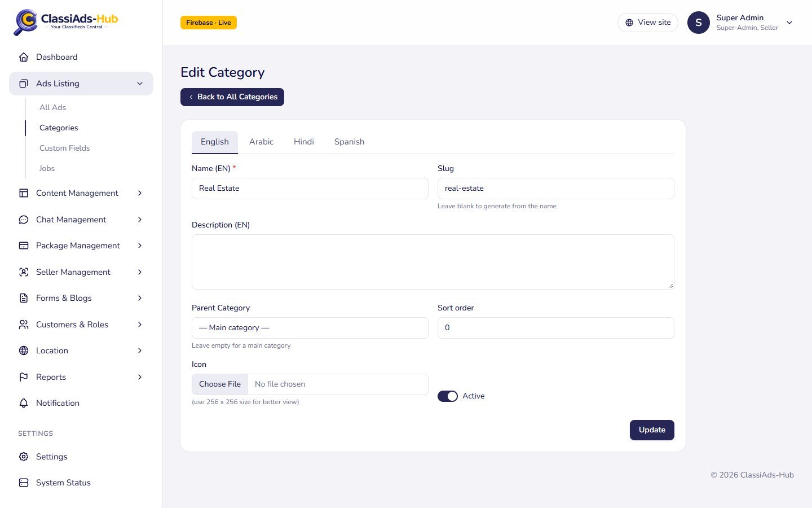Screen dimensions: 812x508
Task: Expand the Chat Management menu
Action: [140, 220]
